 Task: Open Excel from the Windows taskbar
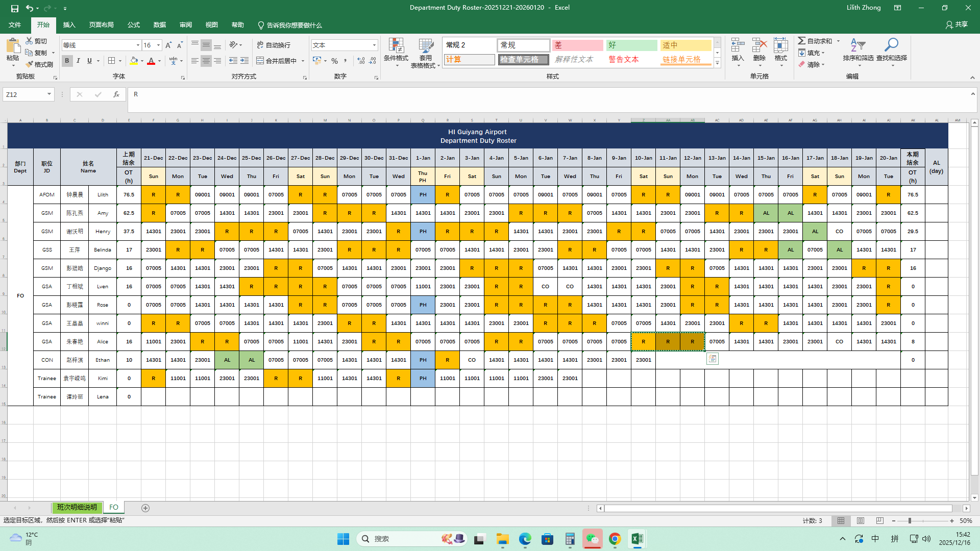click(x=637, y=539)
